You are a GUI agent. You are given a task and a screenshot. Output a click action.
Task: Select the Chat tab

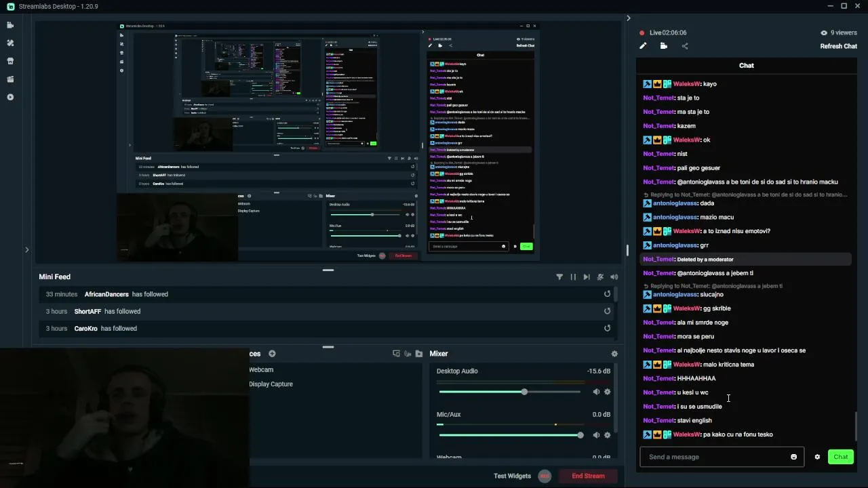[747, 66]
